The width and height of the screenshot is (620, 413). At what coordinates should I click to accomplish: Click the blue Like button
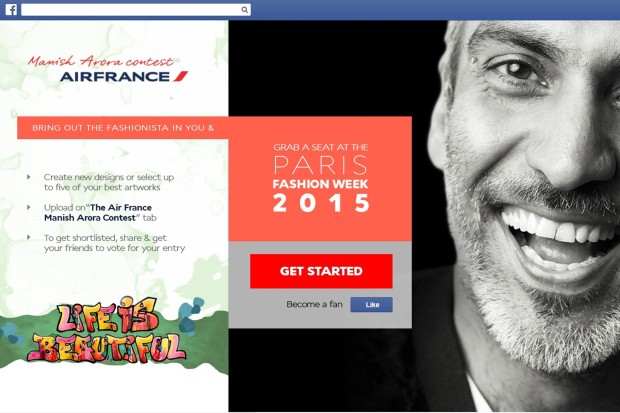371,305
